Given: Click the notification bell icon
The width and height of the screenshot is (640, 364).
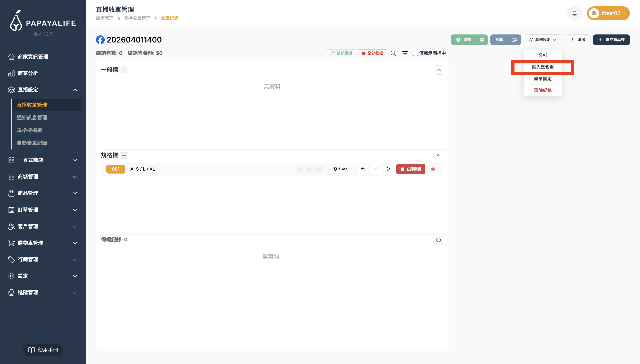Looking at the screenshot, I should click(x=574, y=13).
